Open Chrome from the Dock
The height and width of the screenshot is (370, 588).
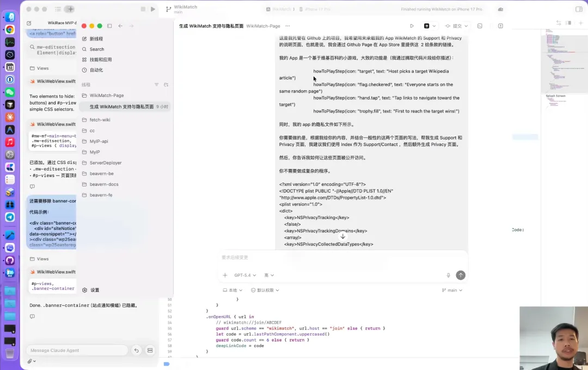(x=10, y=29)
